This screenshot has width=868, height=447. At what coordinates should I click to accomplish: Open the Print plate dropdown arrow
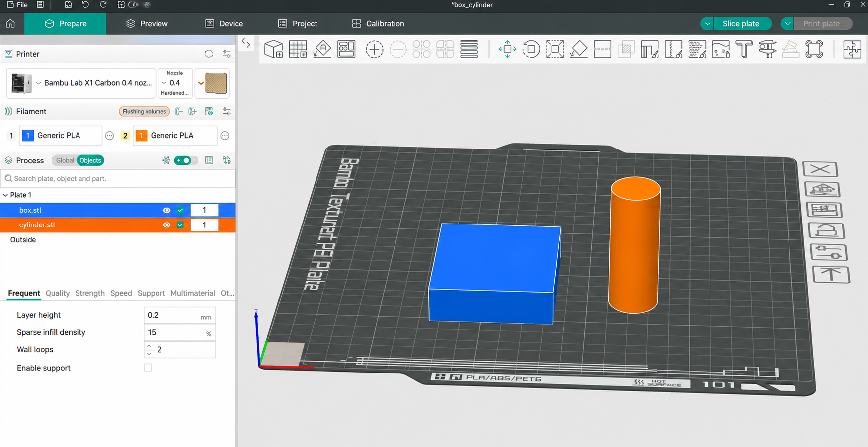click(x=788, y=24)
